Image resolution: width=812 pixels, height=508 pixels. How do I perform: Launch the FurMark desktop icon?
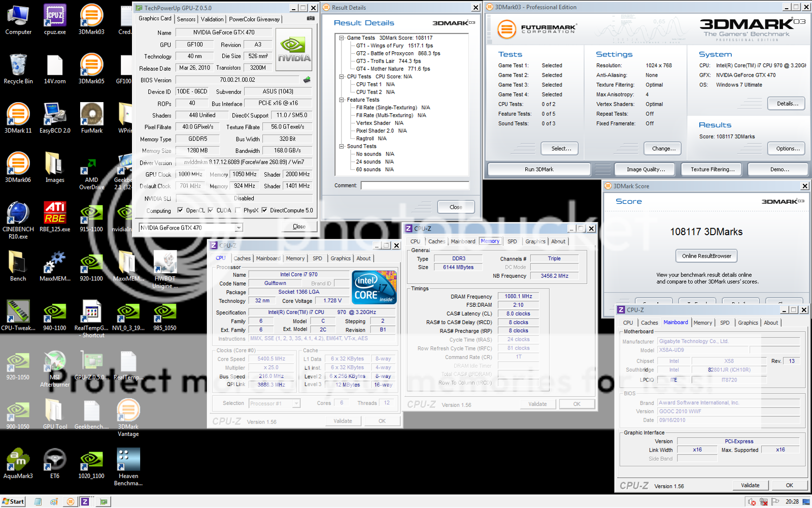(x=91, y=118)
